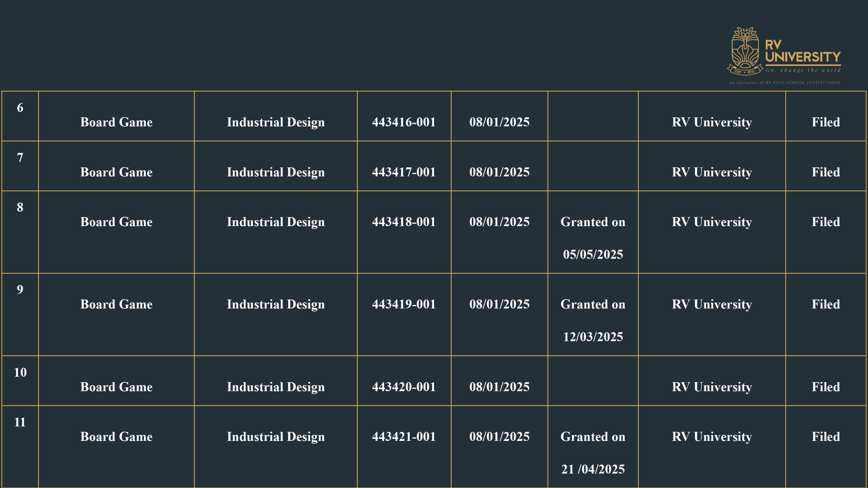
Task: Click the granted date 05/05/2025
Action: (593, 255)
